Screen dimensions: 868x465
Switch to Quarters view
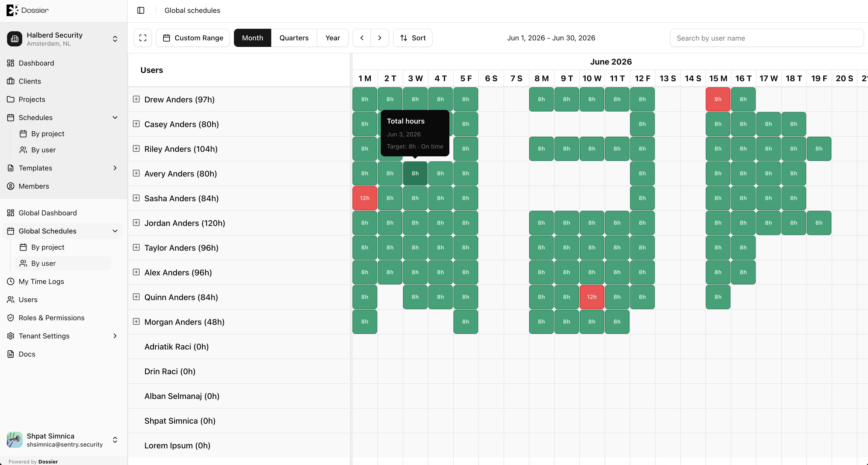pos(294,38)
